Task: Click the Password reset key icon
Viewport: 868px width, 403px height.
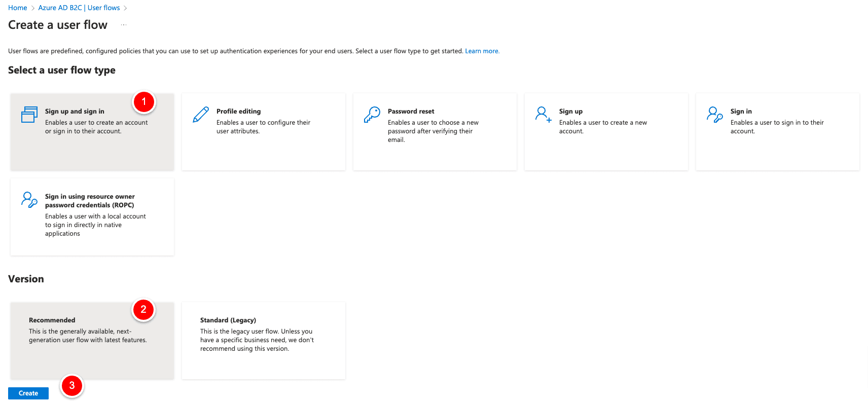Action: (x=372, y=115)
